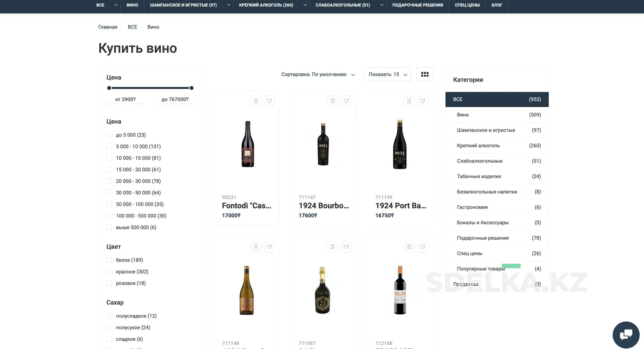The image size is (644, 349).
Task: Open the Показать: 15 dropdown
Action: (387, 74)
